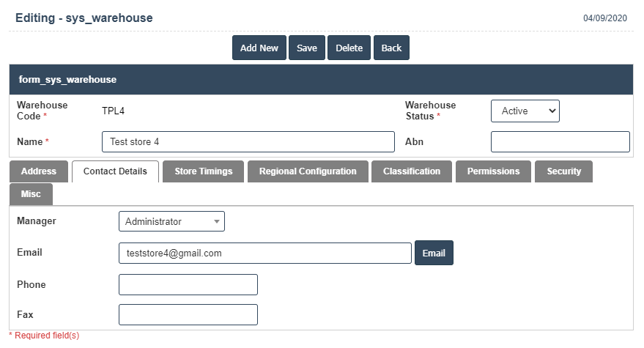Open the Store Timings tab

pos(203,171)
